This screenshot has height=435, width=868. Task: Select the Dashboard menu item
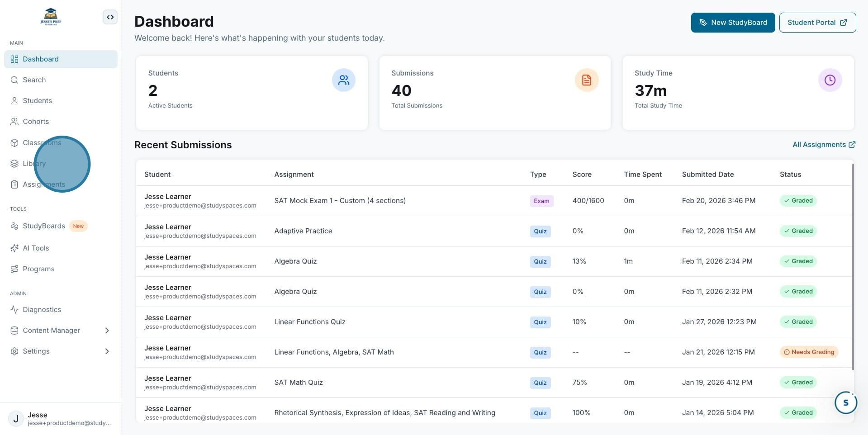(61, 59)
